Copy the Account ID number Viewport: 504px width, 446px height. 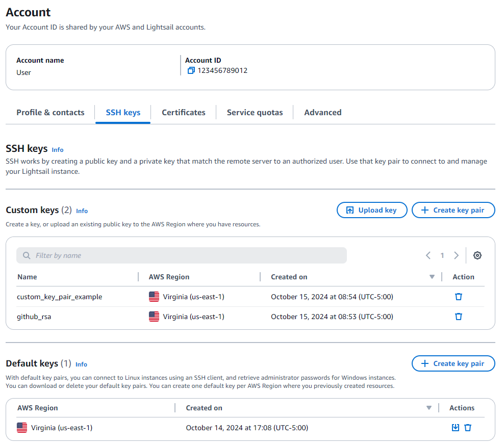191,71
